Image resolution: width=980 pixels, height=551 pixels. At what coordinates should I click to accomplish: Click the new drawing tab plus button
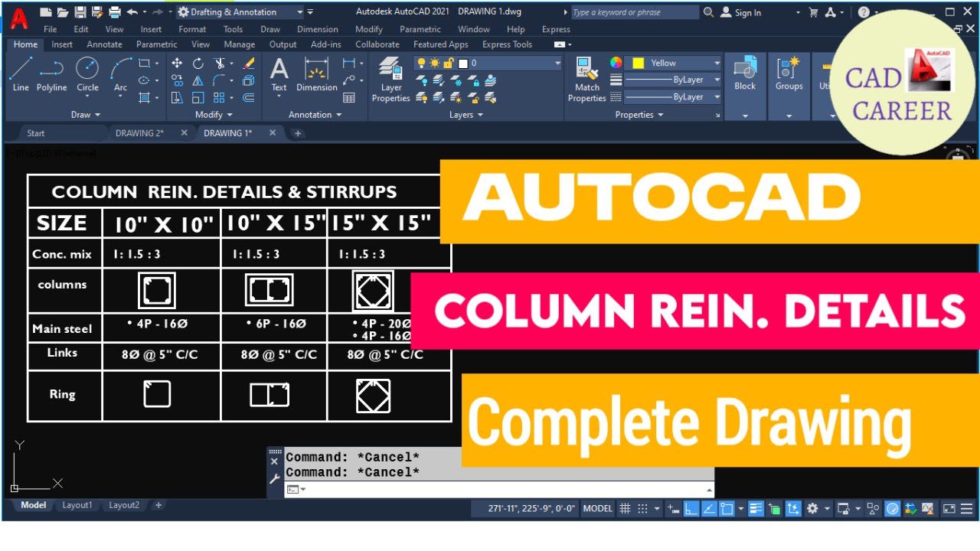coord(298,133)
